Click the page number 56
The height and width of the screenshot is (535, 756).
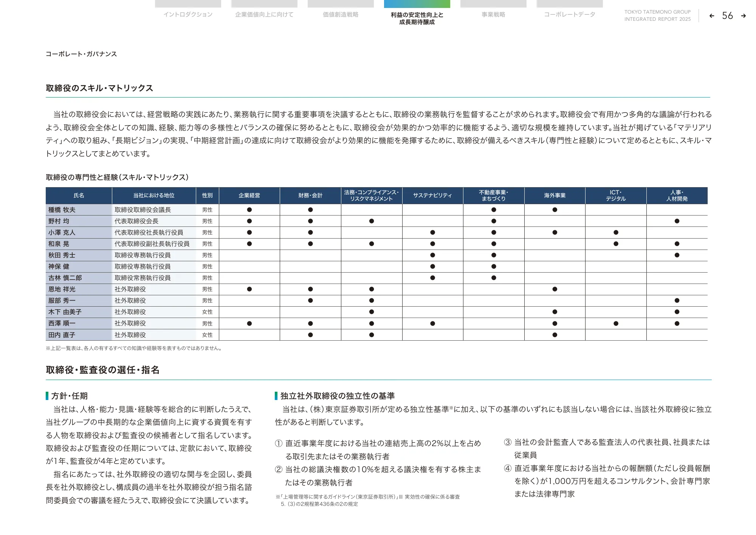tap(727, 16)
